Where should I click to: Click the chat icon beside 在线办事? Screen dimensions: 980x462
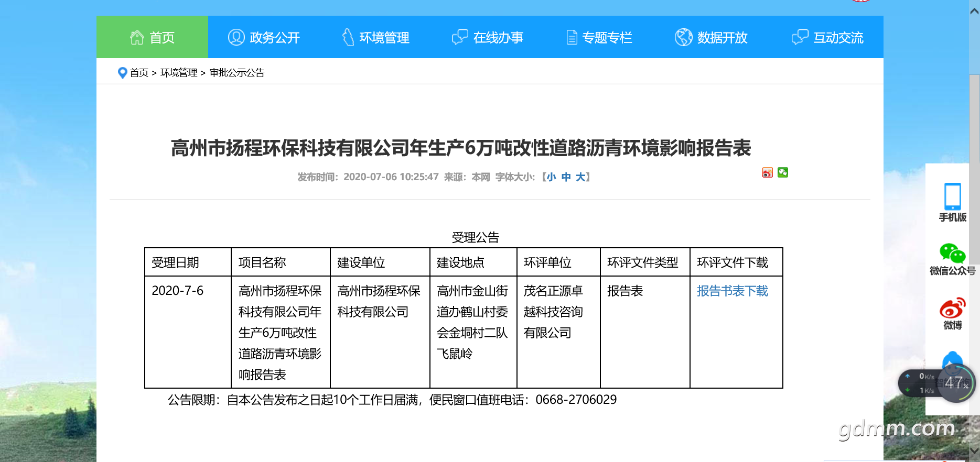tap(460, 37)
